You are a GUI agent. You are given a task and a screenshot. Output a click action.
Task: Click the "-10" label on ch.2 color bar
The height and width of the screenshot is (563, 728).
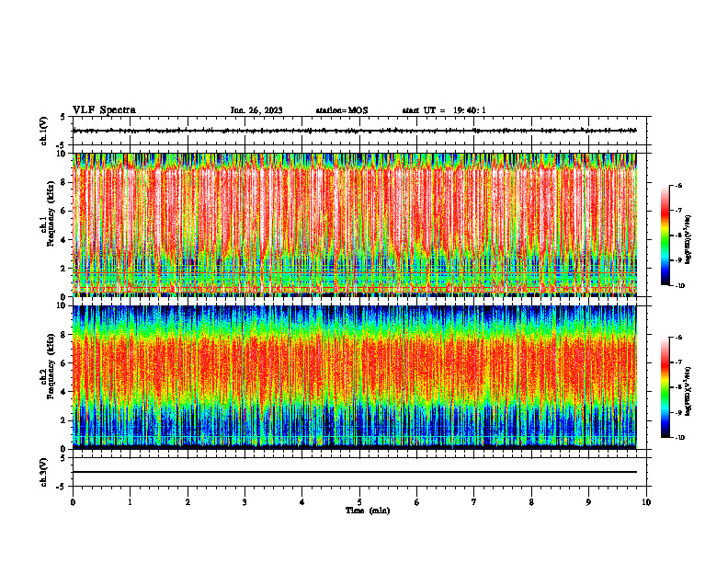coord(679,438)
